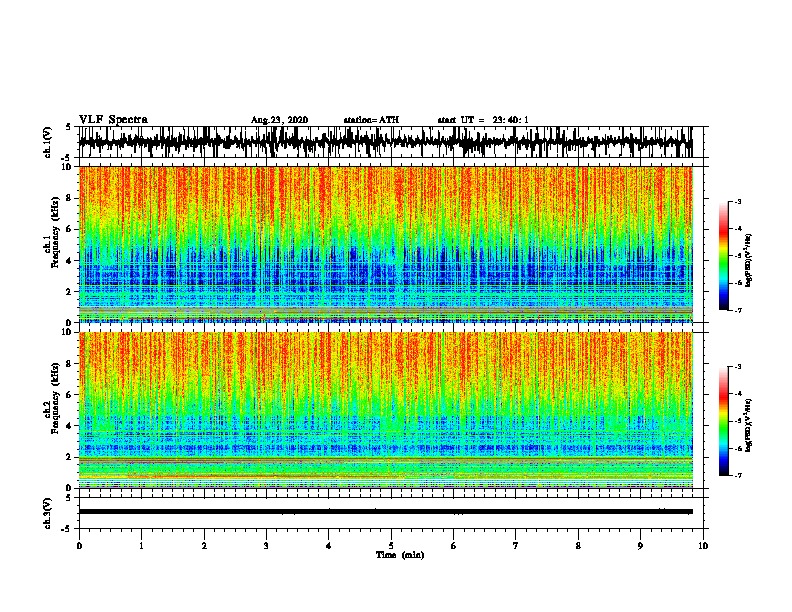Click the -7 label on ch.1 color scale
The height and width of the screenshot is (612, 792).
pos(738,310)
